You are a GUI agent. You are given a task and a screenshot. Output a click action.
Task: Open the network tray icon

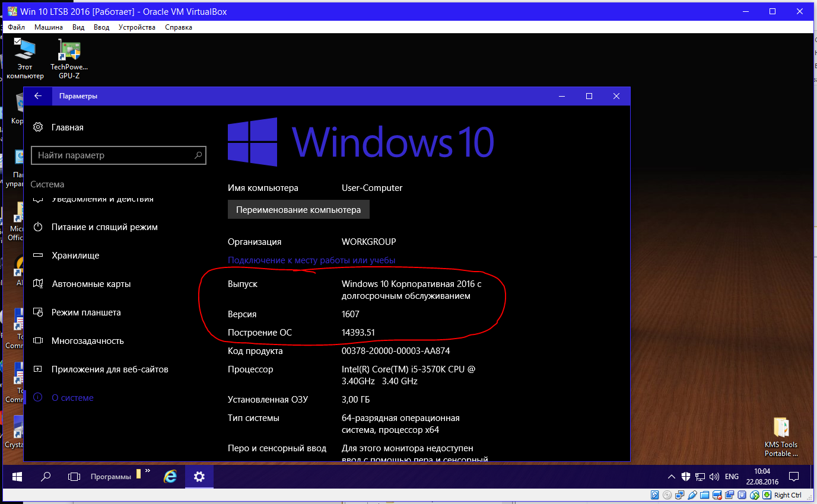coord(700,477)
